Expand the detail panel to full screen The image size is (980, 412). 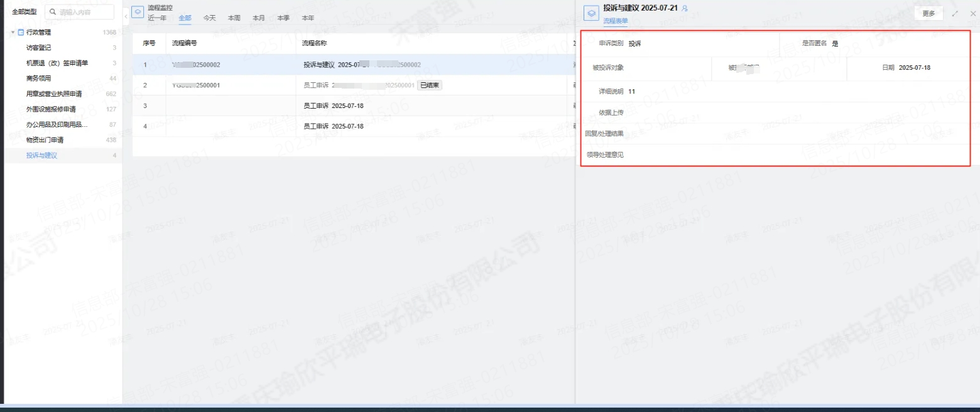click(955, 13)
